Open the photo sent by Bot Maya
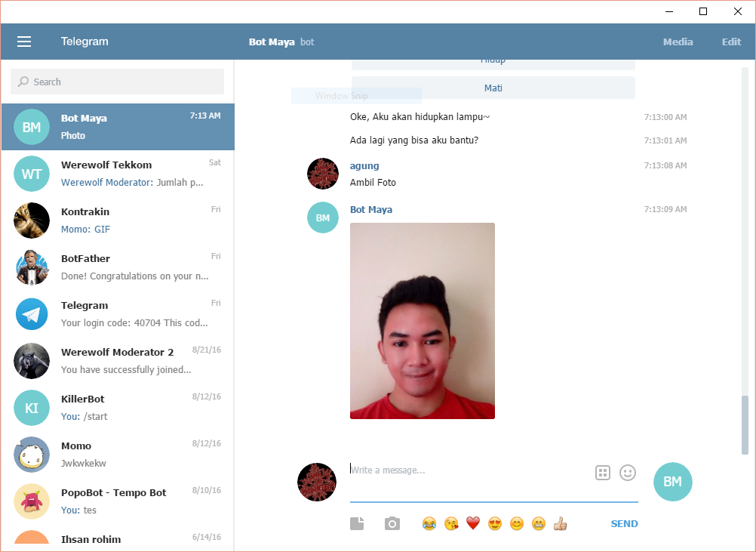 pos(423,321)
